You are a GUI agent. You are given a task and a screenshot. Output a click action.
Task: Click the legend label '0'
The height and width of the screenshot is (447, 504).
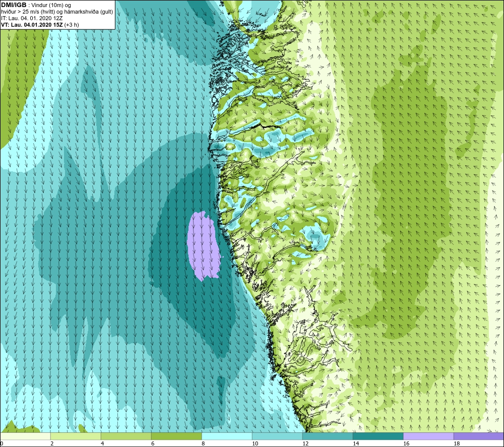click(2, 444)
